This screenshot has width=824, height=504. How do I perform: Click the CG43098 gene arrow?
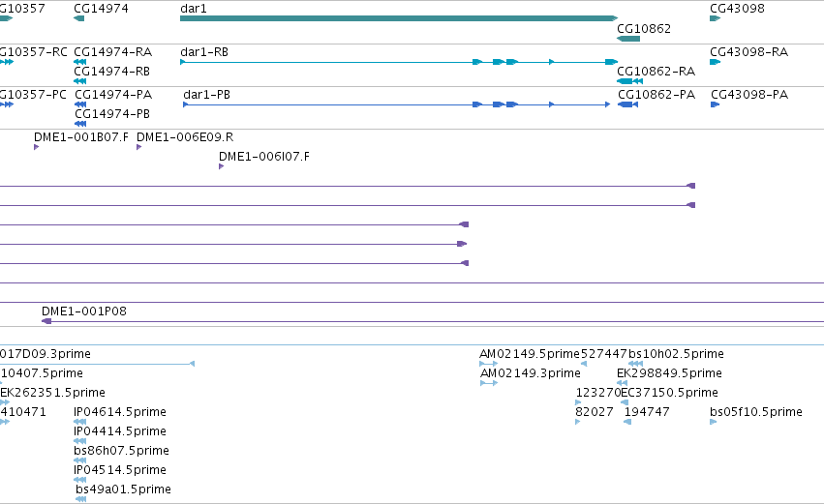click(716, 18)
